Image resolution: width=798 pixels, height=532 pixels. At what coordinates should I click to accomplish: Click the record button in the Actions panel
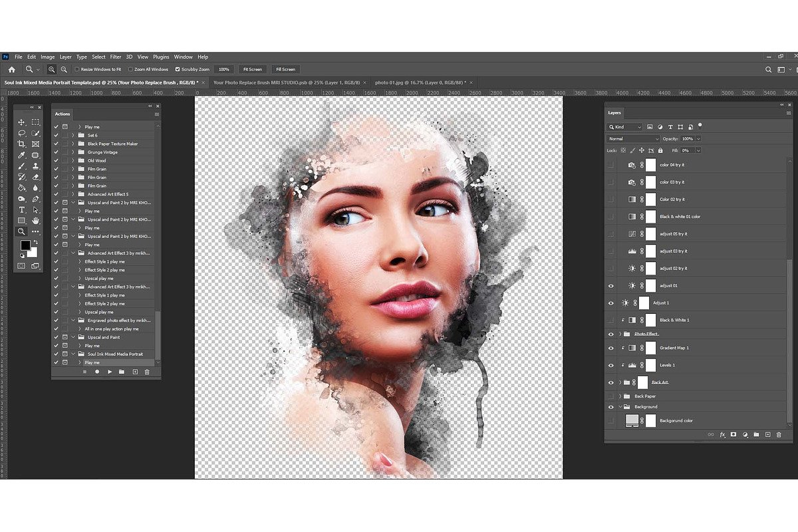tap(97, 372)
